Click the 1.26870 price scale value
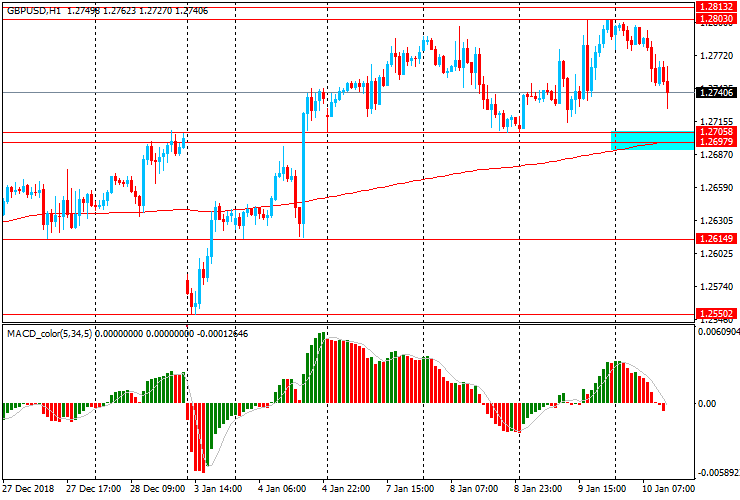 click(716, 155)
